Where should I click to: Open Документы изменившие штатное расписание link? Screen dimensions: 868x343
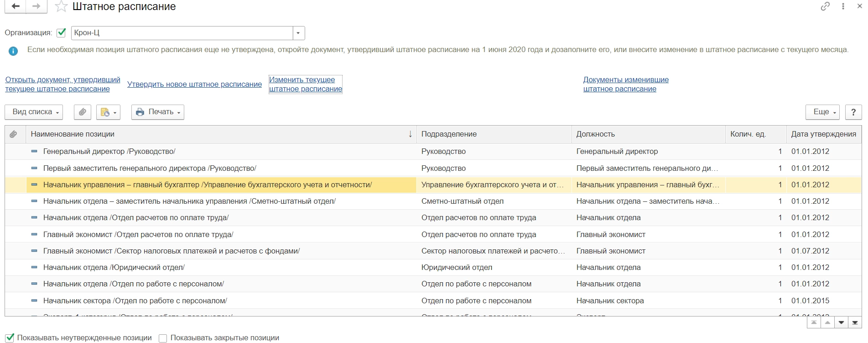(x=625, y=84)
